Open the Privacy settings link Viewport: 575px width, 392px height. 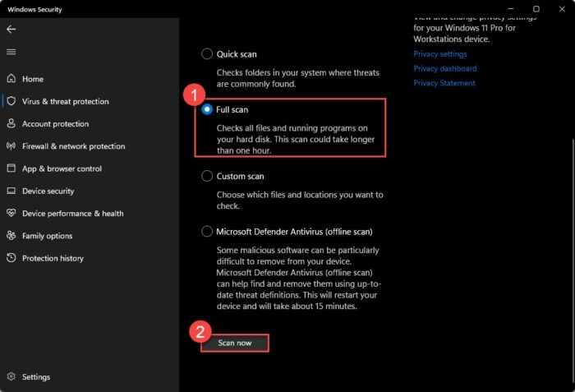click(x=440, y=54)
